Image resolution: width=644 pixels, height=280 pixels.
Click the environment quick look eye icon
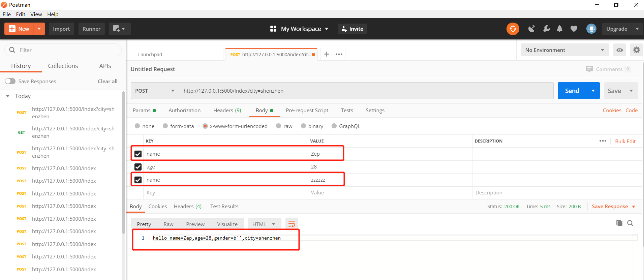[620, 50]
